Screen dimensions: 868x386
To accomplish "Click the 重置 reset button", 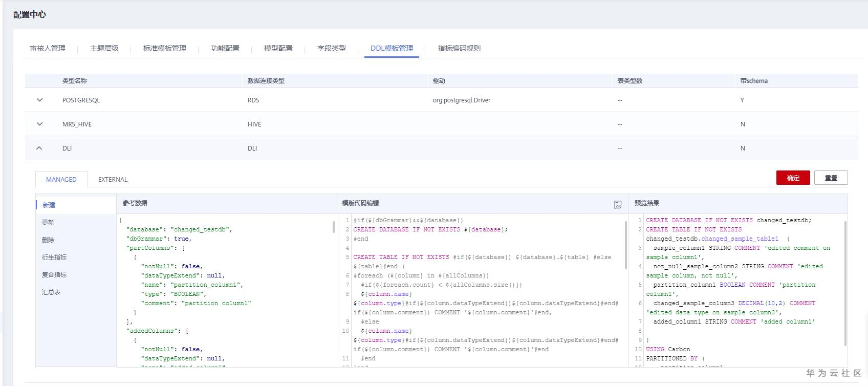I will [831, 178].
